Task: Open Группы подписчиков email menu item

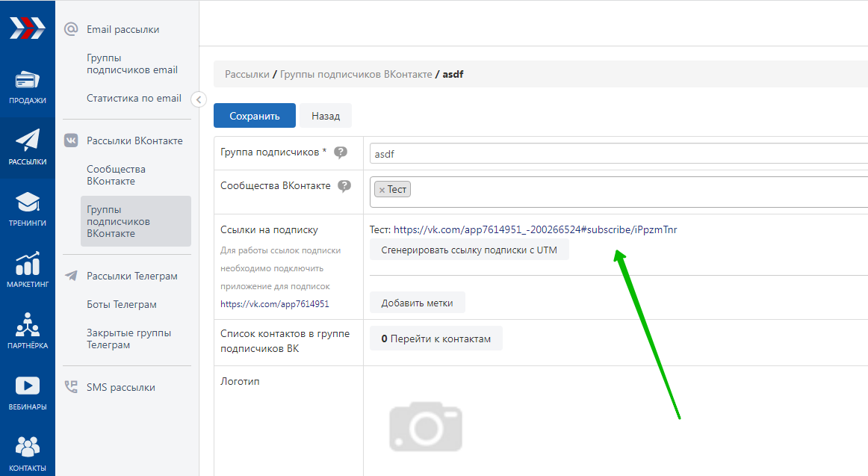Action: coord(131,64)
